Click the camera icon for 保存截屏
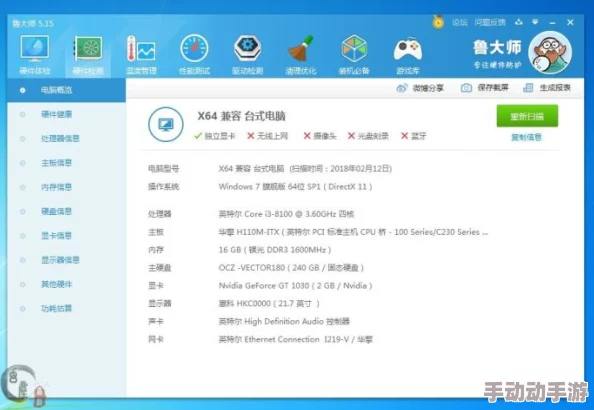 [x=466, y=88]
